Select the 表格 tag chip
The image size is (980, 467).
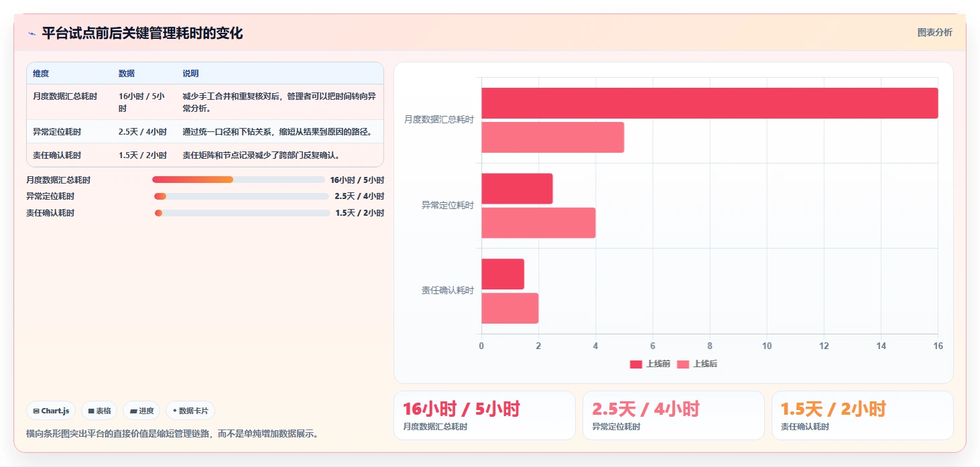coord(99,411)
